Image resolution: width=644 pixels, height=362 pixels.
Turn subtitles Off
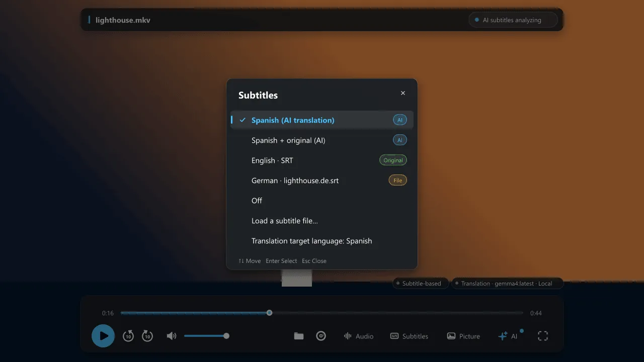(x=322, y=201)
